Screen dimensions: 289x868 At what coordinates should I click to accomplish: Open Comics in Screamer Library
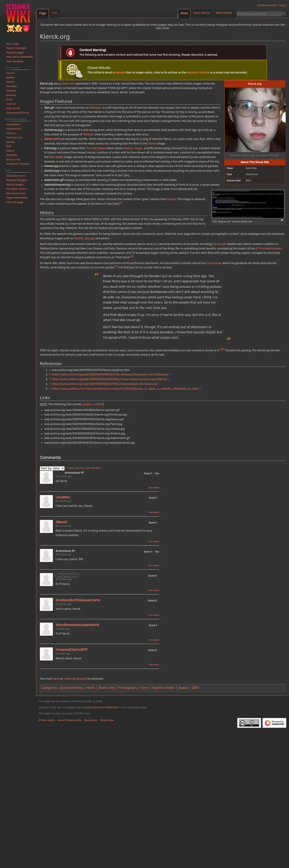coord(11,133)
